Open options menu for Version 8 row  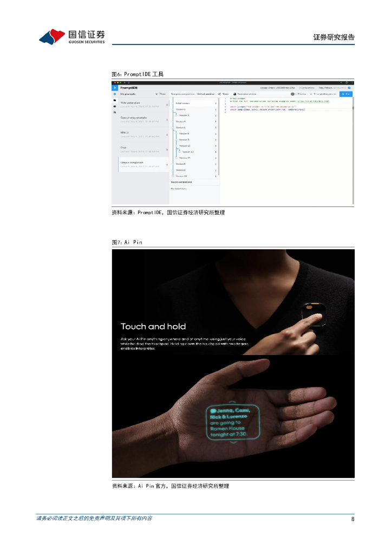pos(215,164)
